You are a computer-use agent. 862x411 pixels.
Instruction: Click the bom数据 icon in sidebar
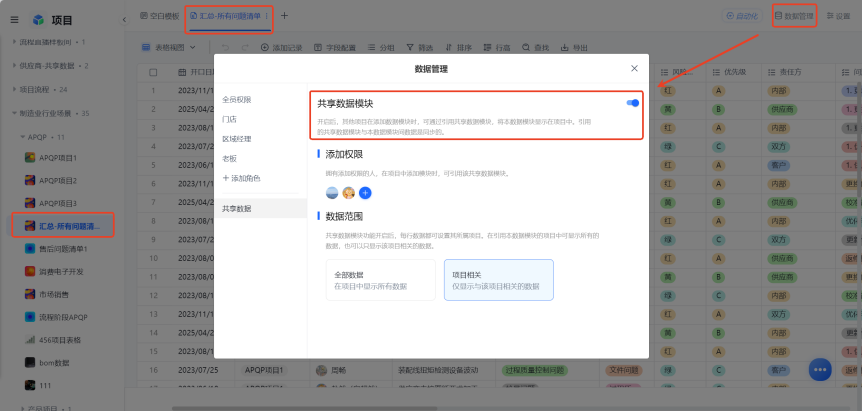[30, 363]
